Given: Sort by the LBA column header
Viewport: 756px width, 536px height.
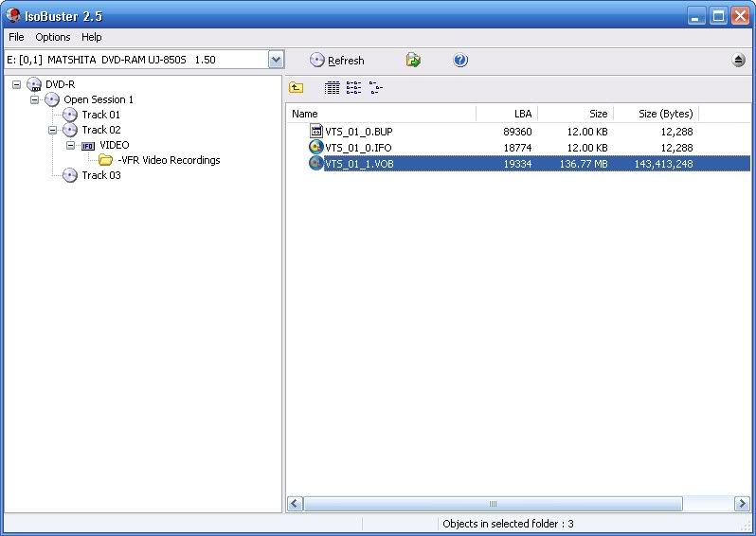Looking at the screenshot, I should 507,114.
